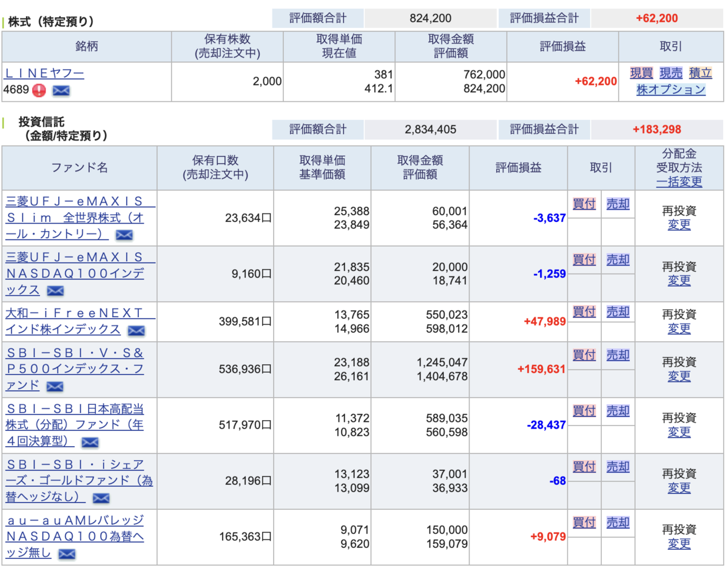Click 一括変更 in the 分配金受取方法 header

coord(679,181)
